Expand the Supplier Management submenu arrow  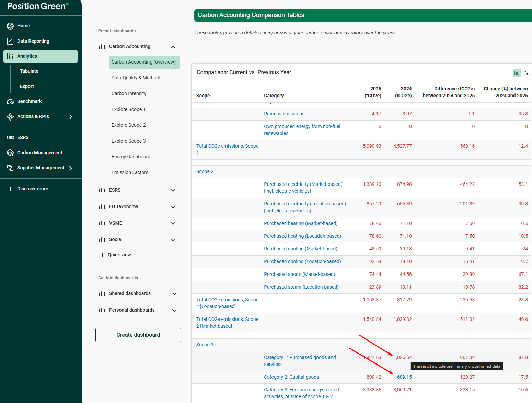[71, 168]
